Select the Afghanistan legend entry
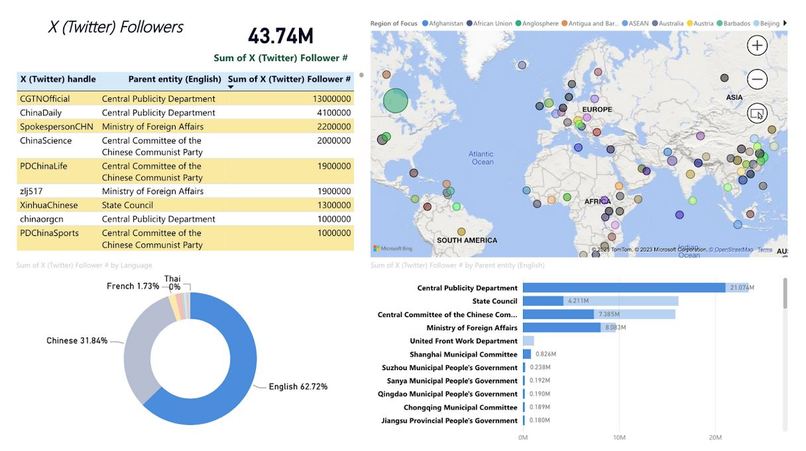 coord(443,23)
